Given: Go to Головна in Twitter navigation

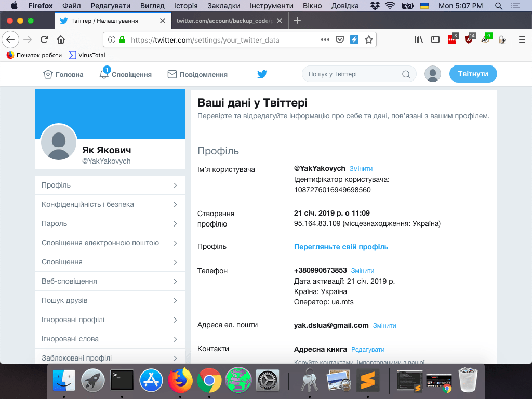Looking at the screenshot, I should (63, 74).
